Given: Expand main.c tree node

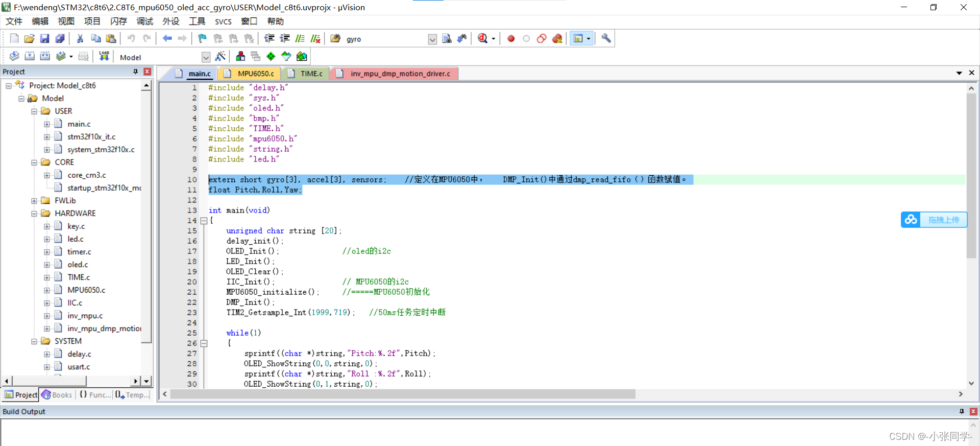Looking at the screenshot, I should click(47, 124).
